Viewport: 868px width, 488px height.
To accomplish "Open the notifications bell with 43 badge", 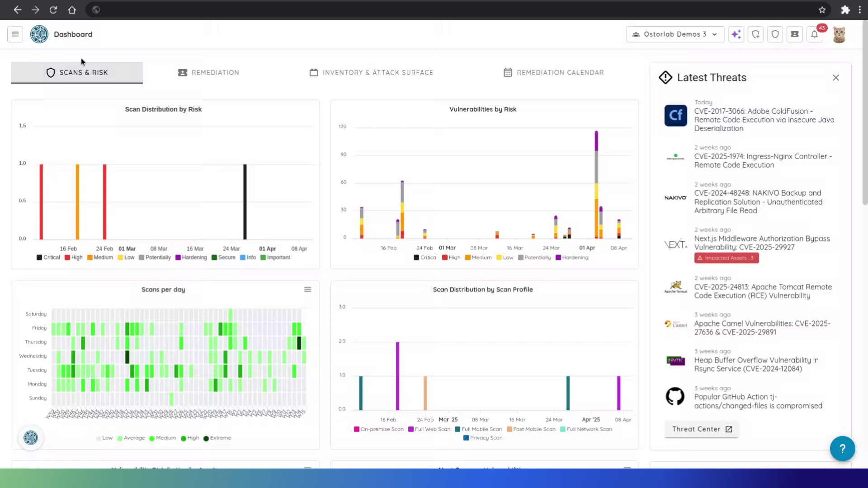I will [814, 34].
